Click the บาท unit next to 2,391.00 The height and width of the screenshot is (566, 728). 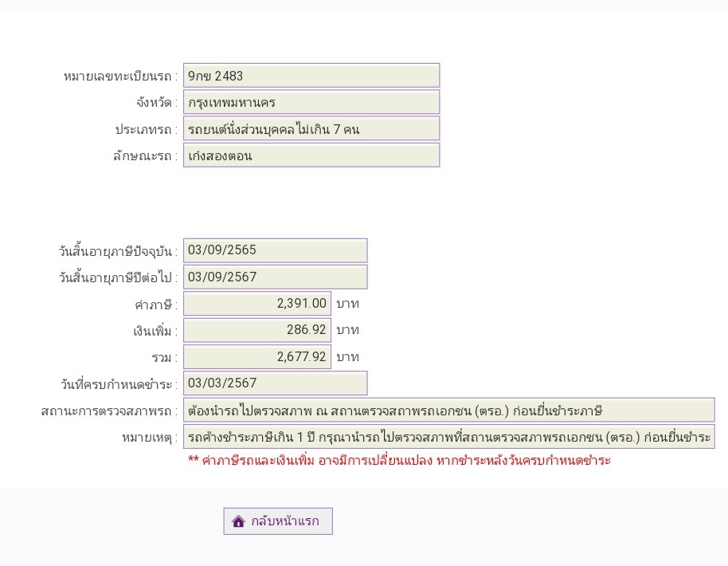[348, 304]
